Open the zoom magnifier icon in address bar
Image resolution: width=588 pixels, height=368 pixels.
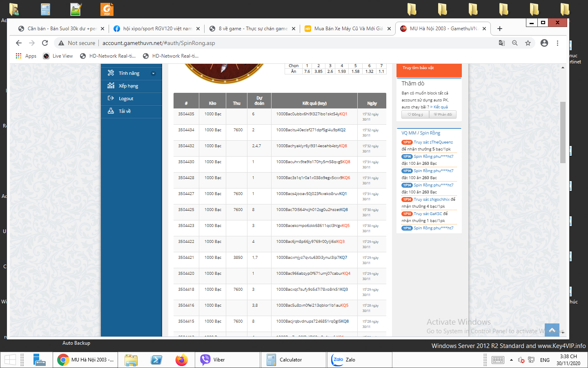515,43
